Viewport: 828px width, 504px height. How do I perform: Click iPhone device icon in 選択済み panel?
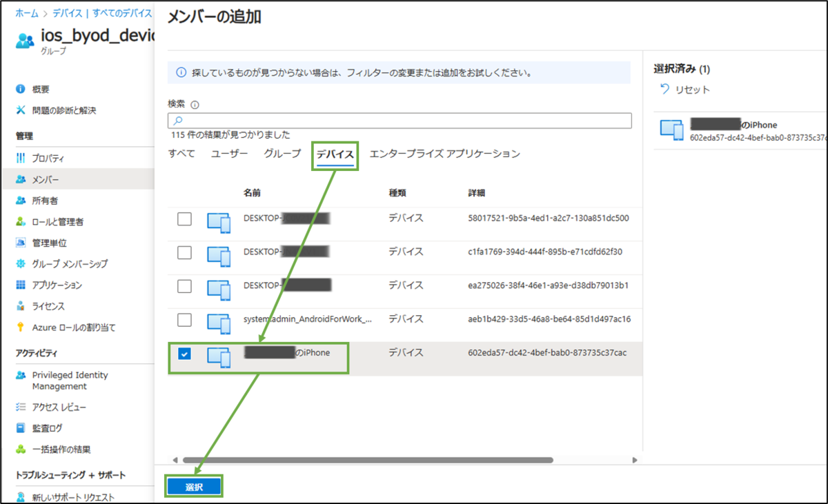pyautogui.click(x=671, y=130)
